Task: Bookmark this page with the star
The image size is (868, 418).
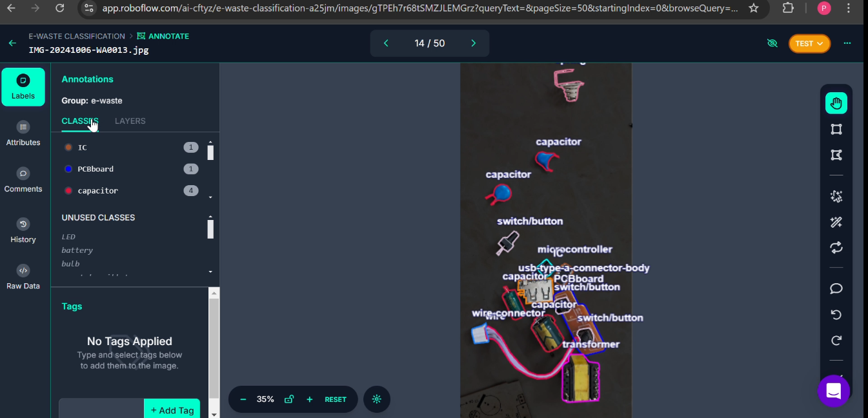Action: [x=754, y=8]
